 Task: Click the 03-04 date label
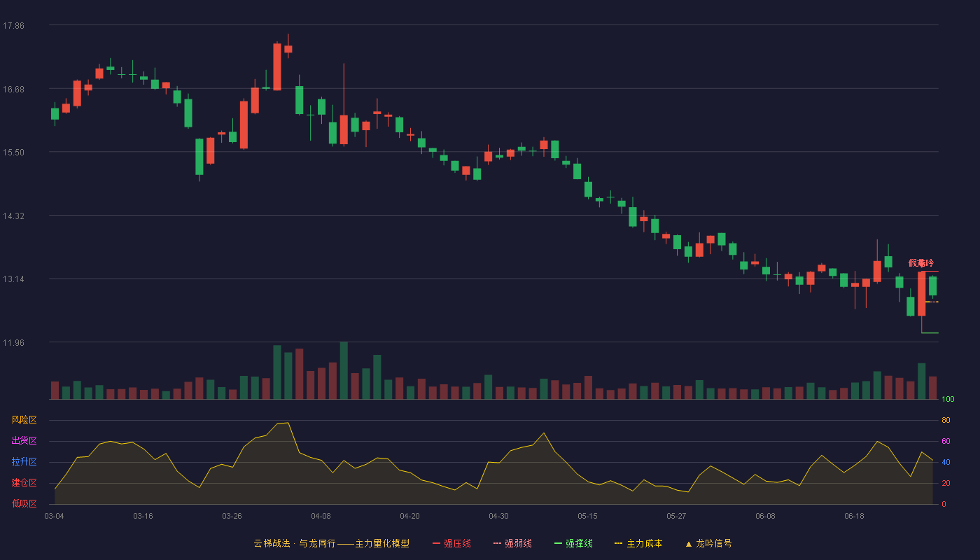click(54, 516)
